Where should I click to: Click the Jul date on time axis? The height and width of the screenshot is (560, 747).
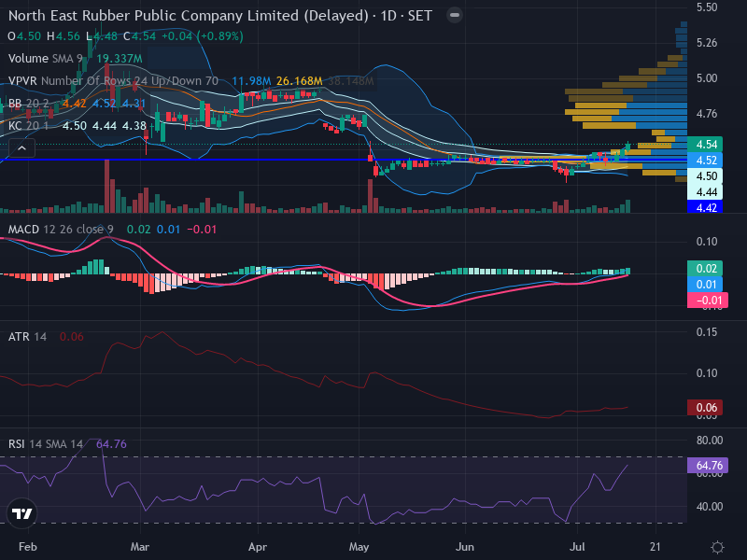577,547
